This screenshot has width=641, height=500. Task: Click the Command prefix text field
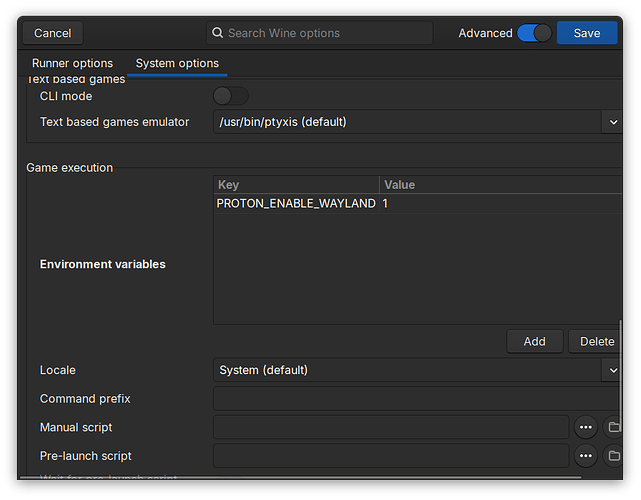415,399
